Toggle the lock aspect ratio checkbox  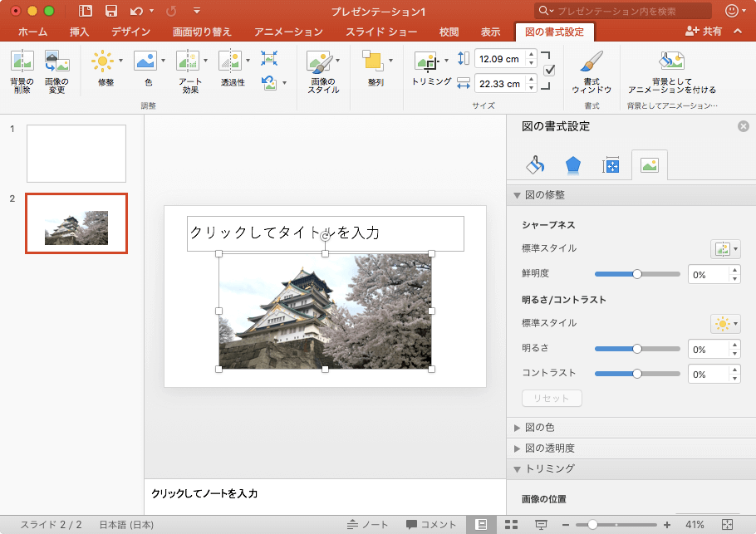(549, 71)
